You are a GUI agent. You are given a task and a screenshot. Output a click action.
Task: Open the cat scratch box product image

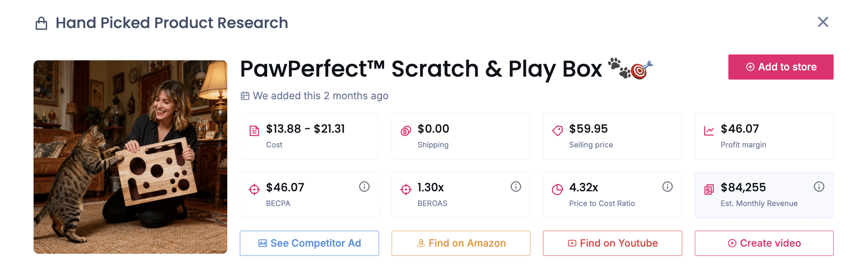point(130,157)
